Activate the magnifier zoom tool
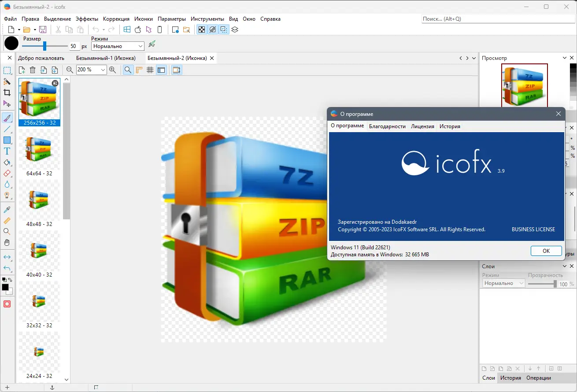This screenshot has width=577, height=392. [x=7, y=232]
